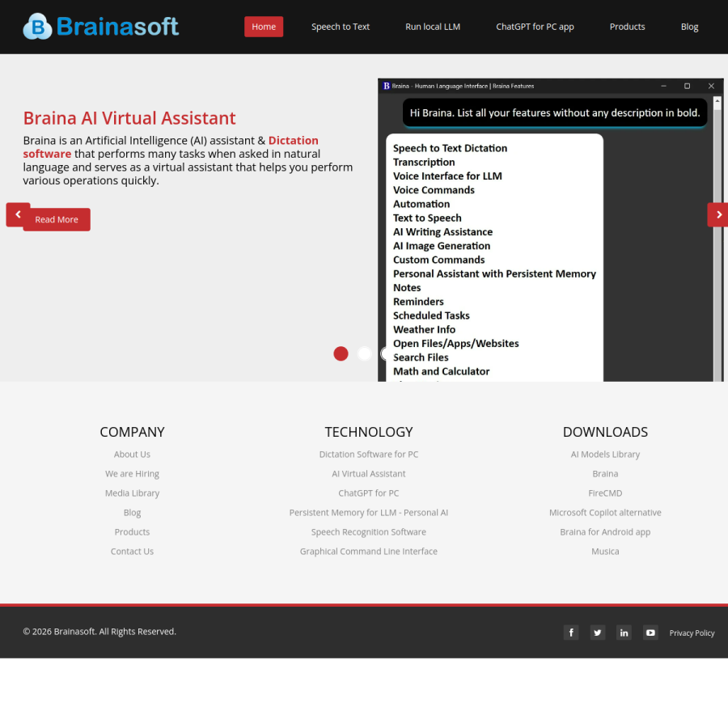The height and width of the screenshot is (728, 728).
Task: Open the About Us link
Action: click(133, 454)
